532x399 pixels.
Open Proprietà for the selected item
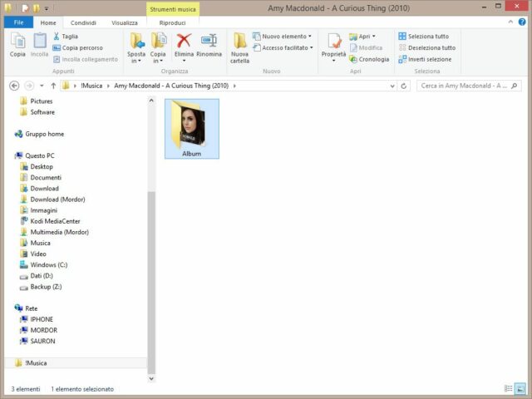click(333, 43)
